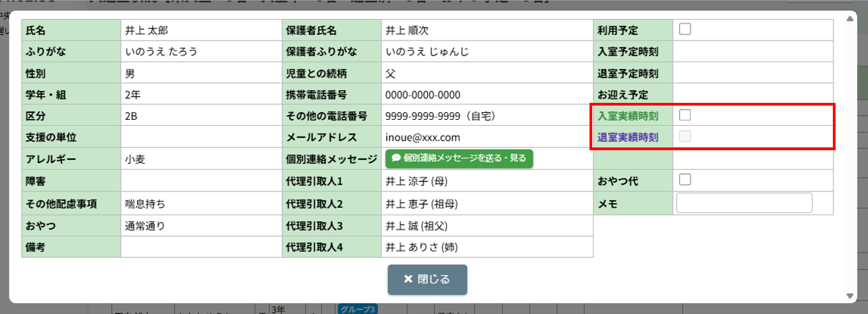Click the scrollbar down arrow

(x=850, y=296)
